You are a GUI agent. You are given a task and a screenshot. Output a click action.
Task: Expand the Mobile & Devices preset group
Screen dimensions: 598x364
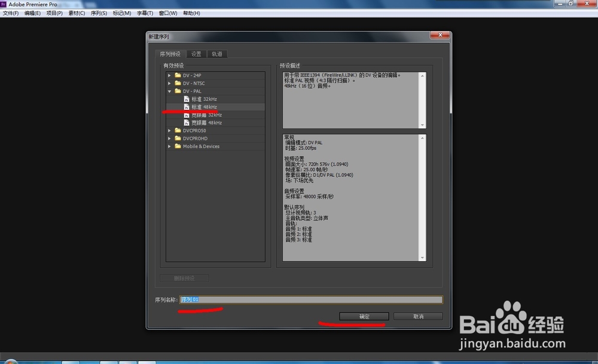click(x=169, y=146)
